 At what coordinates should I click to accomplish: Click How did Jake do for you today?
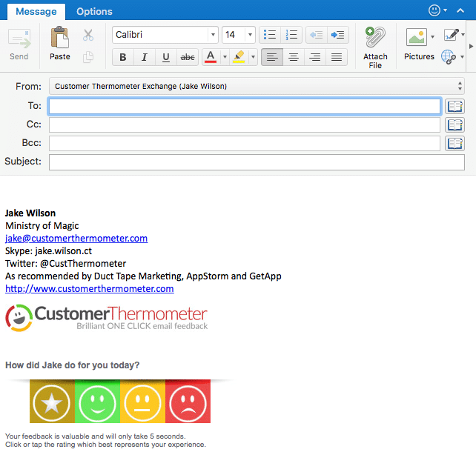tap(72, 365)
